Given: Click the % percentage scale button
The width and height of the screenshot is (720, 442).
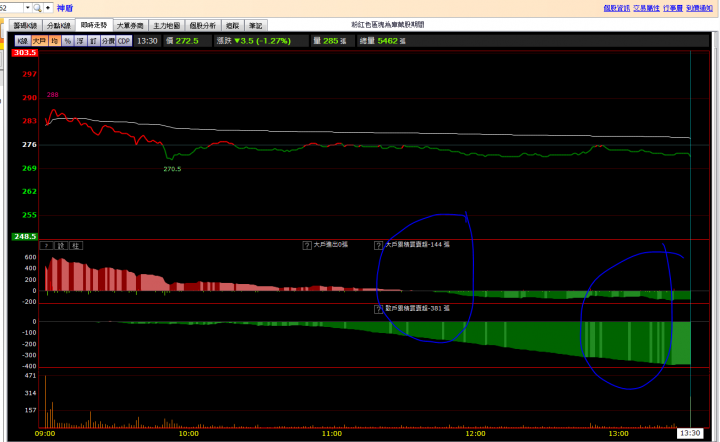Looking at the screenshot, I should click(67, 41).
